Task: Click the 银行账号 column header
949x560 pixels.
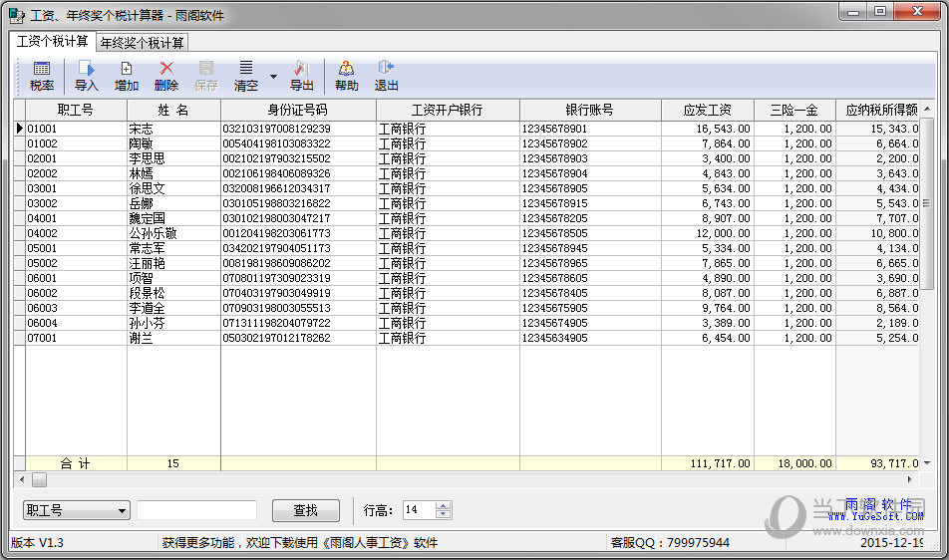Action: (x=590, y=110)
